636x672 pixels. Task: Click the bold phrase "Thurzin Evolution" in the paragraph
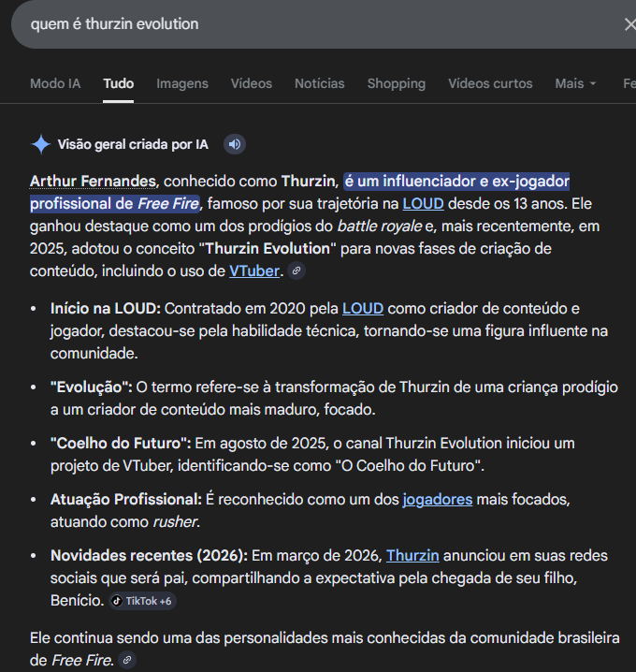pos(267,249)
